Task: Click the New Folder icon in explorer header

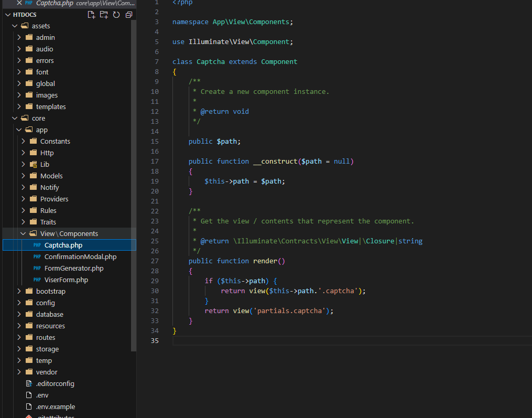Action: (x=104, y=15)
